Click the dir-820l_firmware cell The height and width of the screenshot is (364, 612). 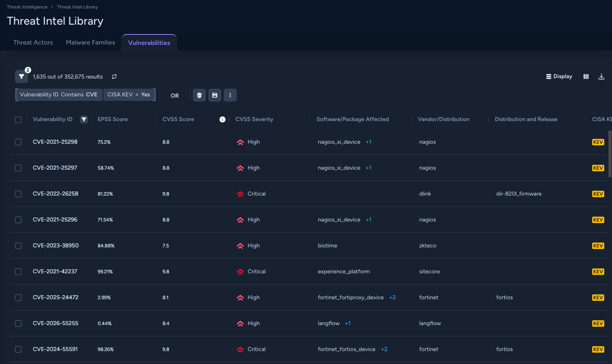point(519,194)
